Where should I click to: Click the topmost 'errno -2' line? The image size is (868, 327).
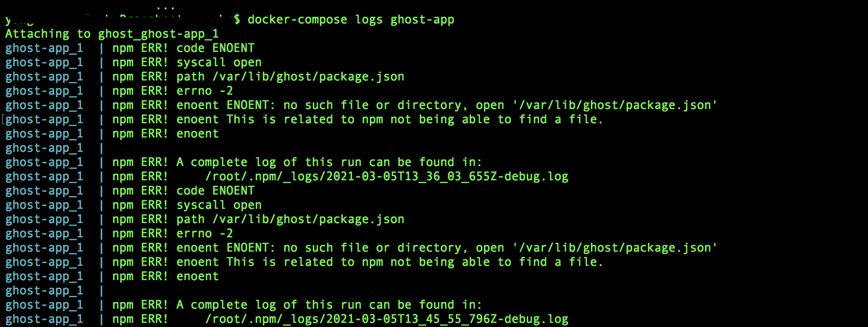click(x=204, y=91)
